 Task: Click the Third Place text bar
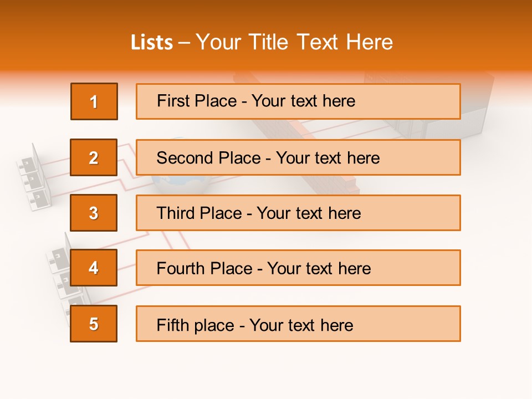298,213
